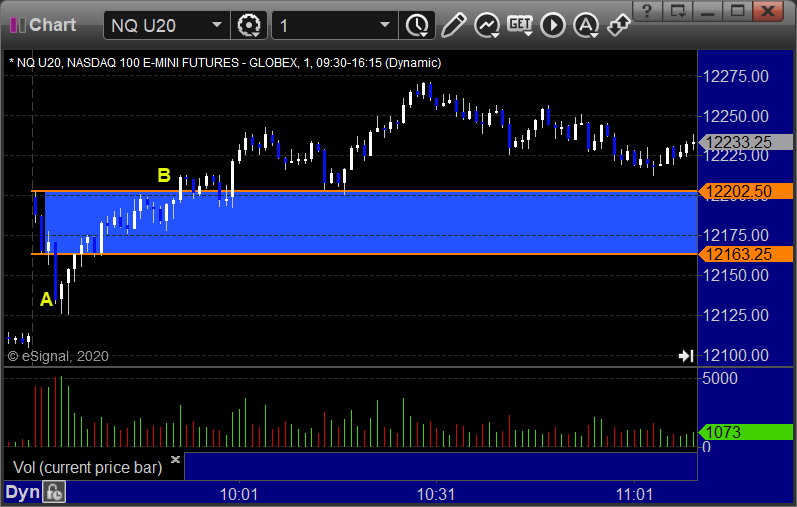Click the 11:01 time axis label
Viewport: 797px width, 507px height.
tap(634, 494)
